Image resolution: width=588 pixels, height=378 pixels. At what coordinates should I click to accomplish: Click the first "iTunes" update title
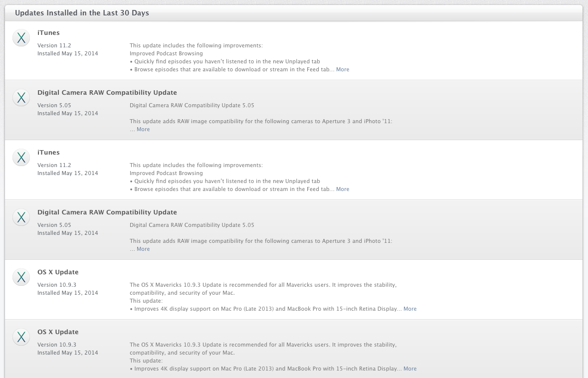point(48,32)
